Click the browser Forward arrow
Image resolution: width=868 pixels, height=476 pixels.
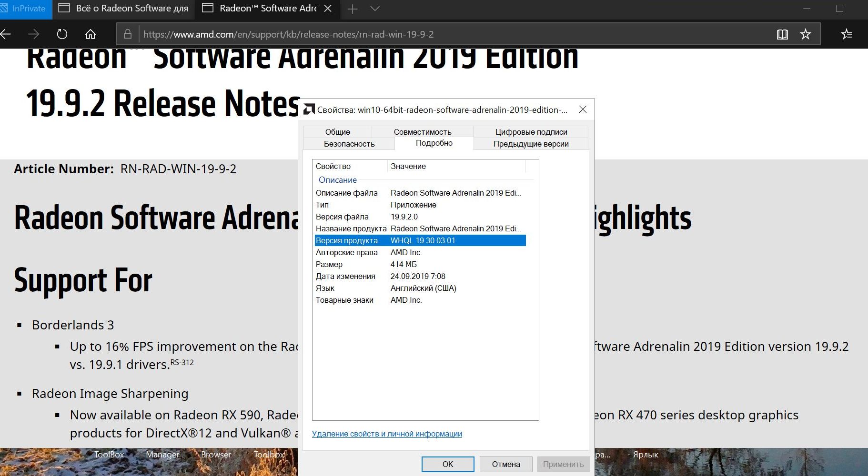[x=33, y=34]
